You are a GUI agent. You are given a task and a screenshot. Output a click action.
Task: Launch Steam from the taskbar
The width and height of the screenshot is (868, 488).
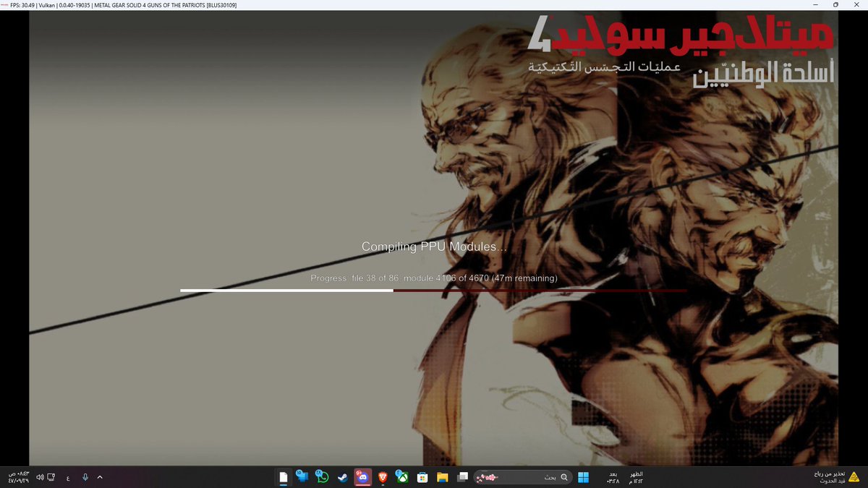click(x=342, y=477)
